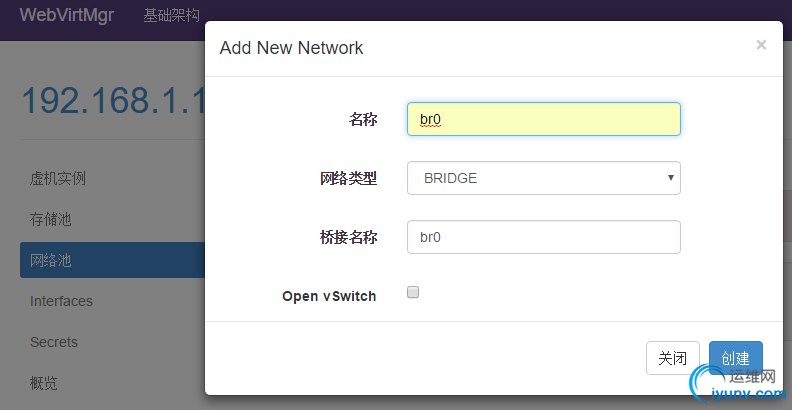
Task: Click the 192.168.1.1 host heading
Action: (112, 102)
